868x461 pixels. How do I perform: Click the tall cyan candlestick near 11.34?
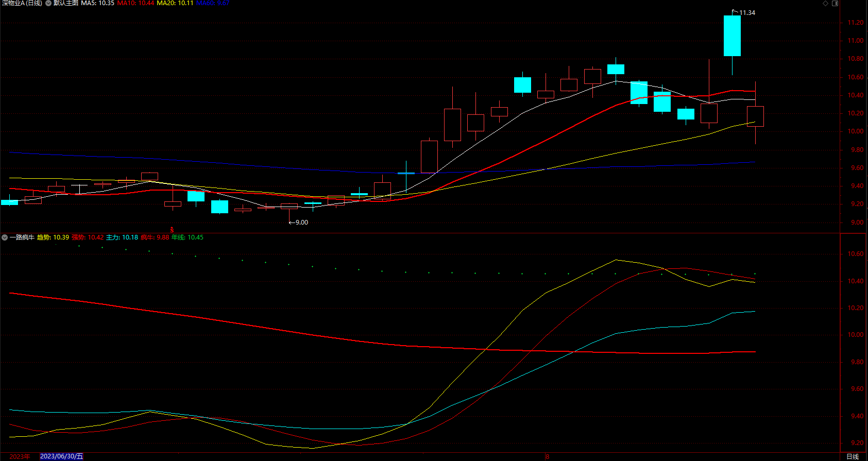(x=732, y=36)
